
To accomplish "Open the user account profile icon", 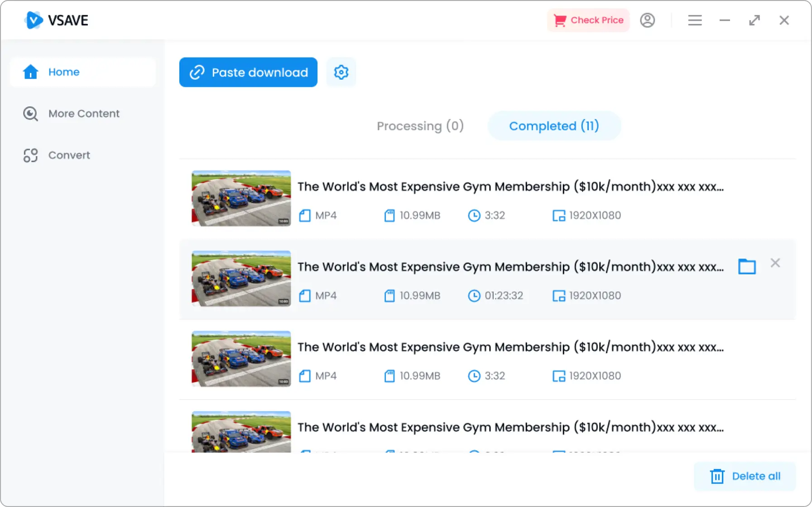I will (647, 20).
